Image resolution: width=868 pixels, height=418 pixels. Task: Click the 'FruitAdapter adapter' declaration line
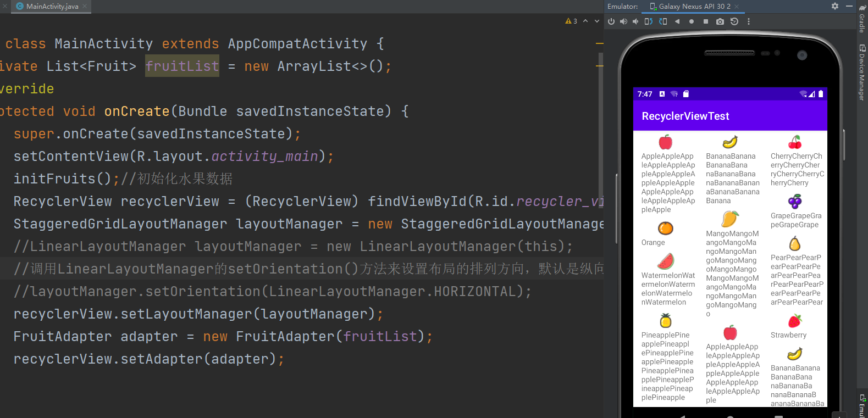(223, 337)
